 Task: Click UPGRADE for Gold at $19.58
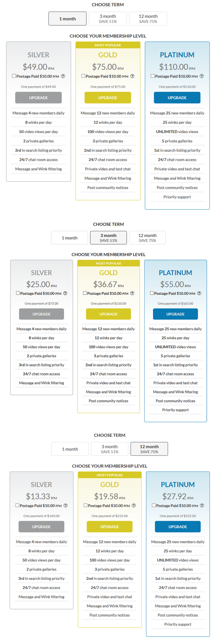tap(110, 526)
